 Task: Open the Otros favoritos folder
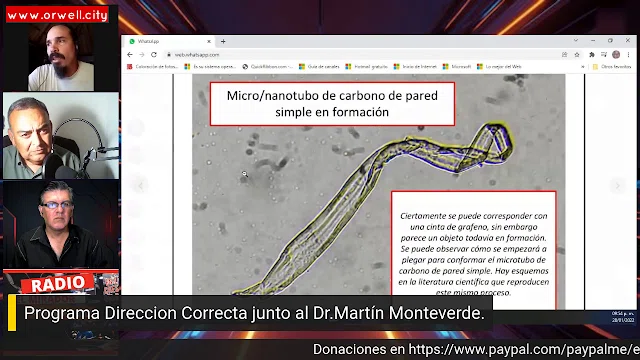click(612, 67)
